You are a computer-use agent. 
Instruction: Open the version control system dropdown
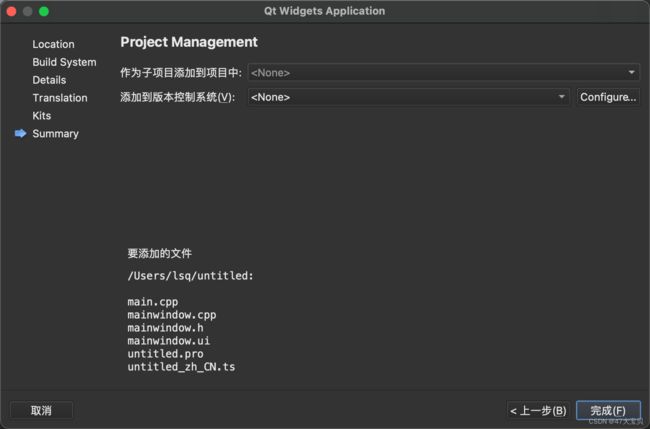pos(408,97)
